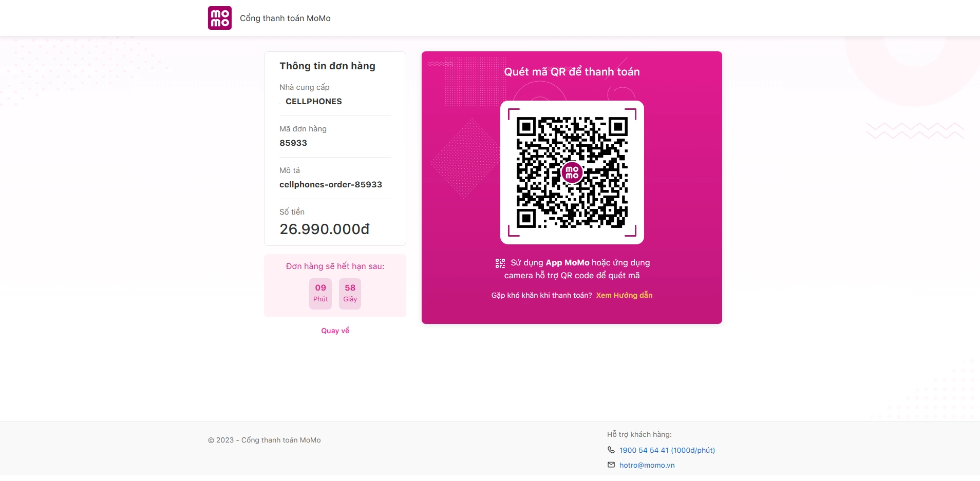Open hotro@momo.vn email link

tap(647, 465)
